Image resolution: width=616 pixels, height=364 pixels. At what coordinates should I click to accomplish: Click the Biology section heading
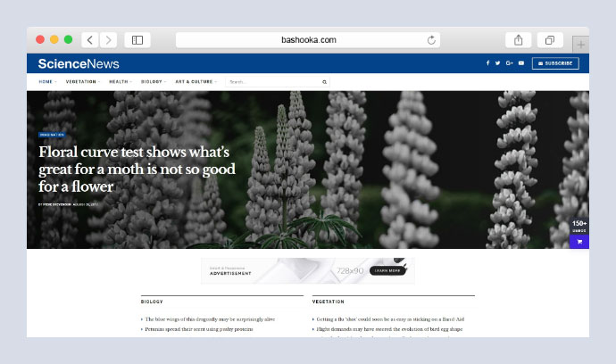pos(152,302)
